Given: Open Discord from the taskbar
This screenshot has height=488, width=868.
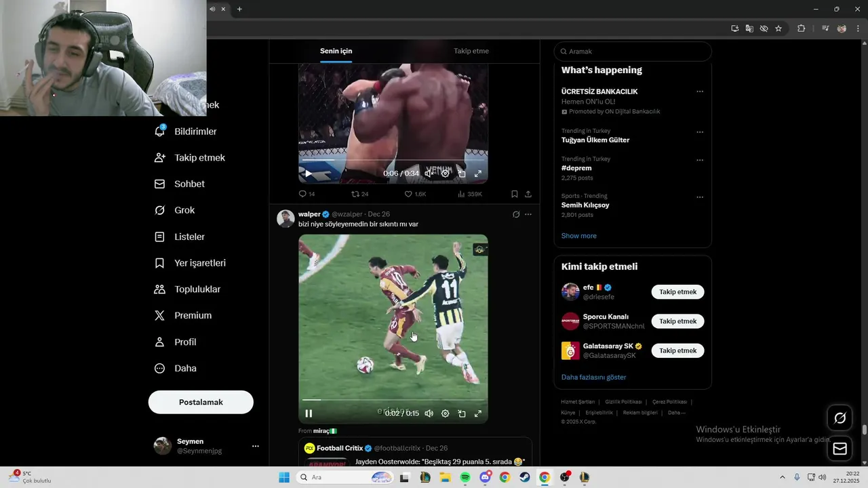Looking at the screenshot, I should tap(485, 477).
